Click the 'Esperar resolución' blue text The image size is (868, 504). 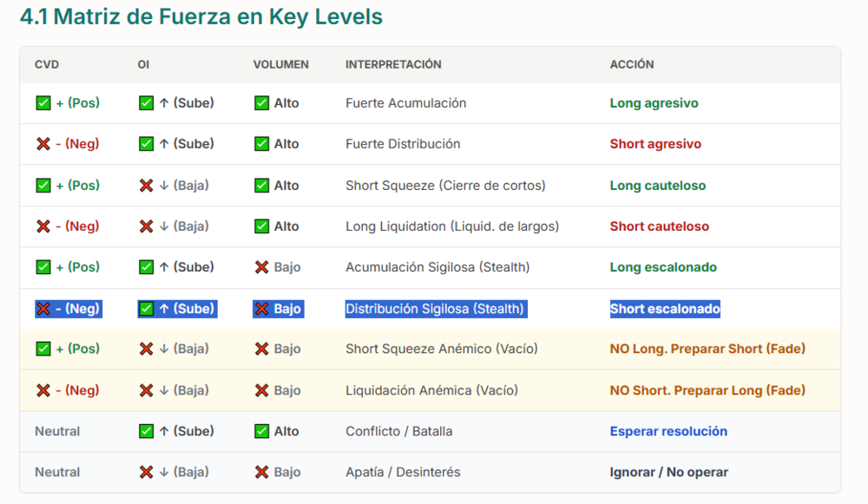(668, 431)
